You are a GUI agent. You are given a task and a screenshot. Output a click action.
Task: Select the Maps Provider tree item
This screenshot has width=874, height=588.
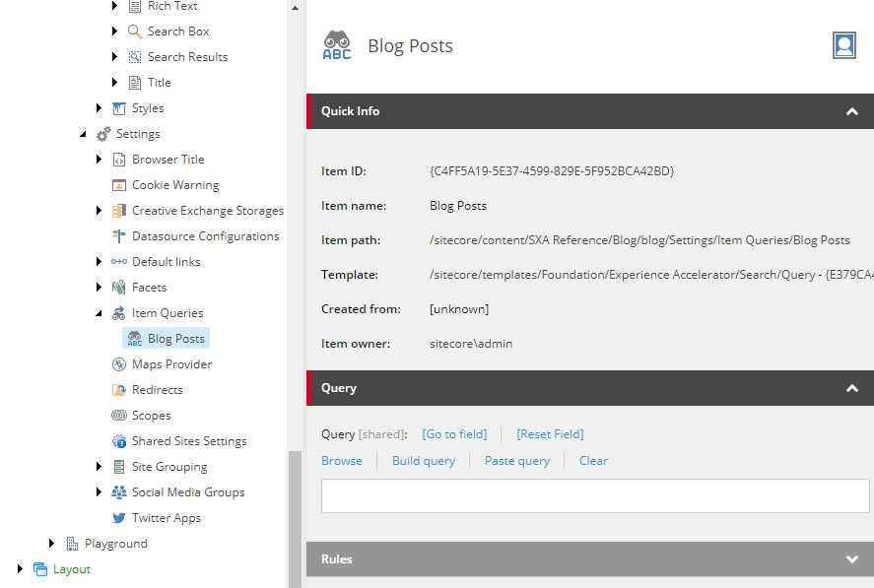[171, 364]
